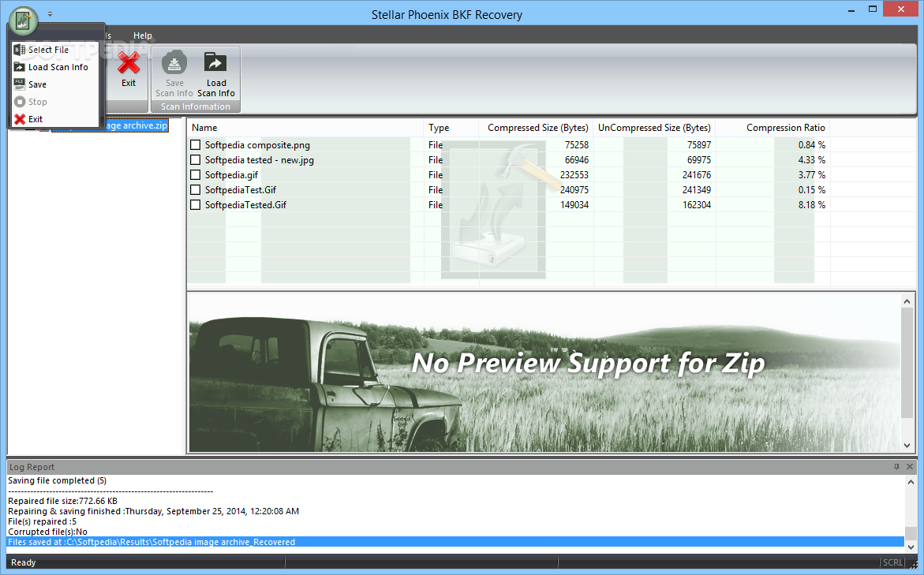Click the preview pane scroll up arrow

point(907,301)
